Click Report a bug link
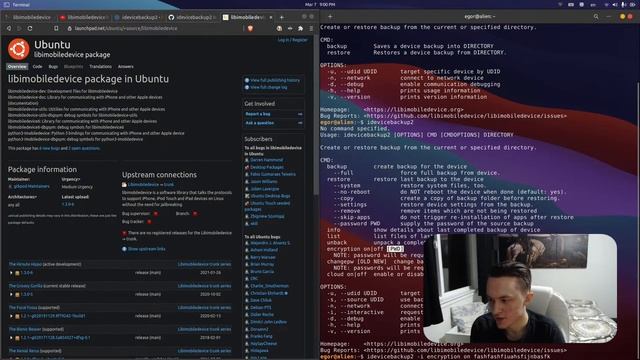 [x=258, y=114]
